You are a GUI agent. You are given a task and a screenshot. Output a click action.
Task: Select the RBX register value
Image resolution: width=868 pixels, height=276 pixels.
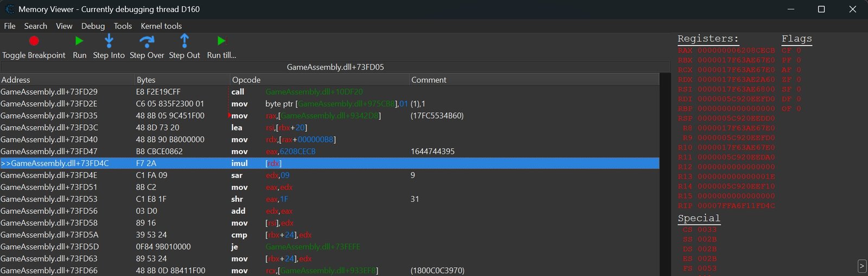(x=726, y=60)
